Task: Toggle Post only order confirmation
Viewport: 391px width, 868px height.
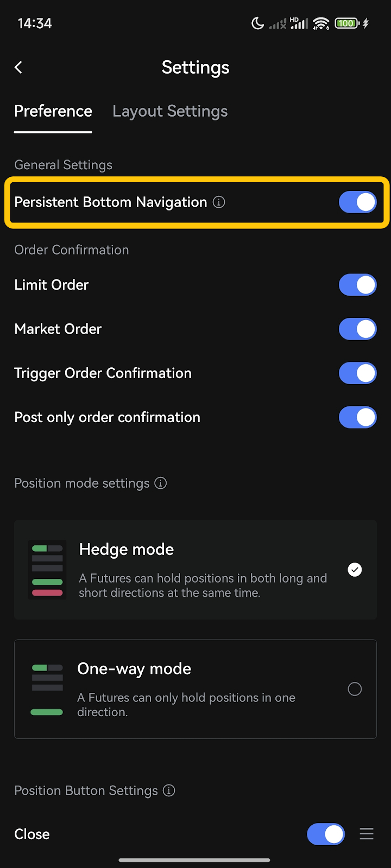Action: 357,417
